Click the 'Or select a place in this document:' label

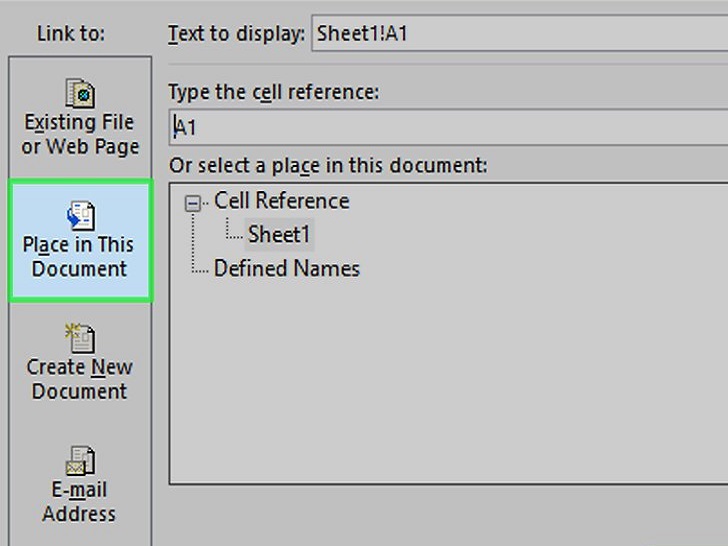coord(328,166)
